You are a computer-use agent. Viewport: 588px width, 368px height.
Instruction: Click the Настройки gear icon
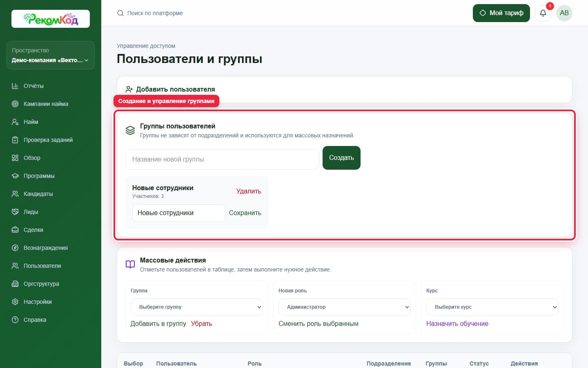(15, 302)
